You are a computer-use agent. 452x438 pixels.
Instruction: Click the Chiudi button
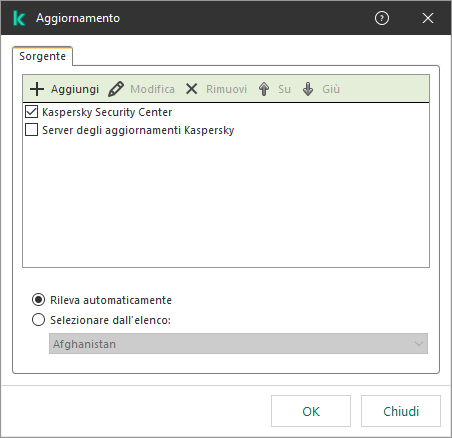[x=401, y=411]
